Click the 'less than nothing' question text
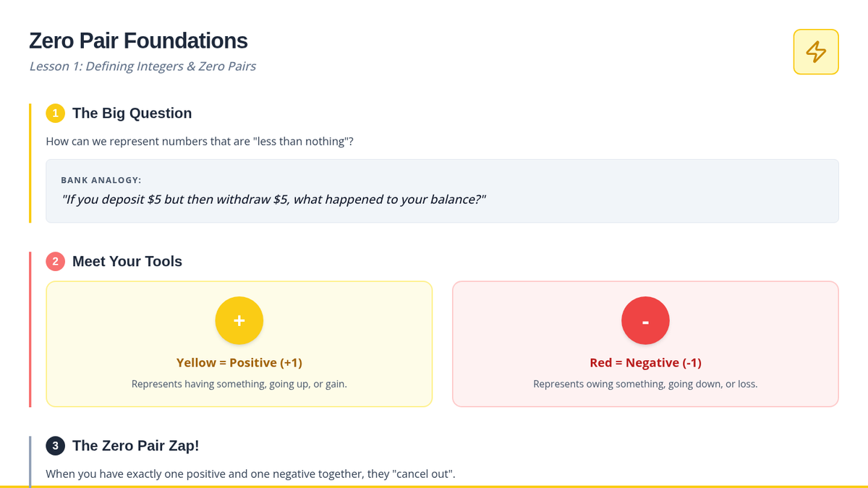This screenshot has width=868, height=488. [x=200, y=142]
